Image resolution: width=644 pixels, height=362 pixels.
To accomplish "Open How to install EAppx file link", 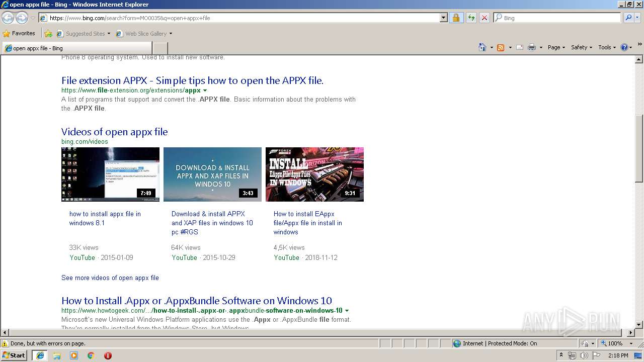I will pyautogui.click(x=308, y=223).
